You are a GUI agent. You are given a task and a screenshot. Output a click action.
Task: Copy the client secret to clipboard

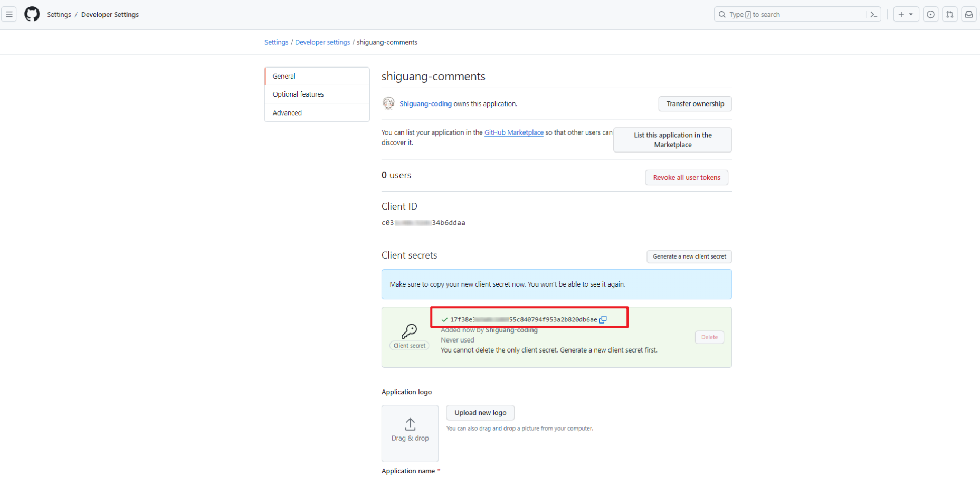(x=603, y=319)
